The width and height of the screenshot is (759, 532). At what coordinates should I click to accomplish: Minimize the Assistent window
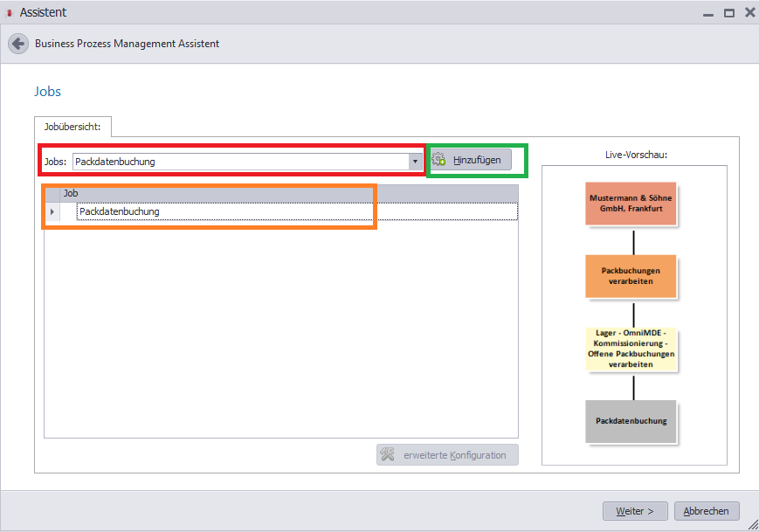click(x=708, y=15)
